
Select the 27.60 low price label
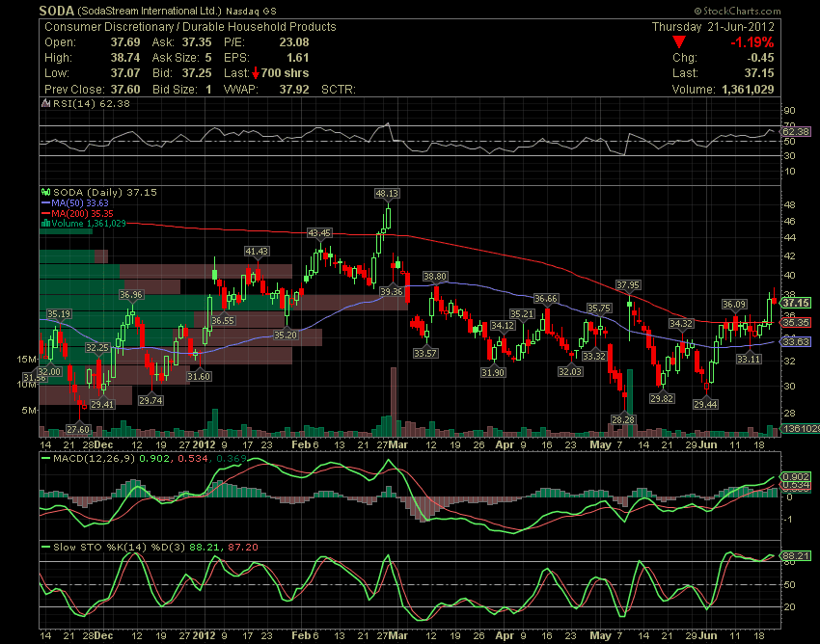click(x=78, y=429)
